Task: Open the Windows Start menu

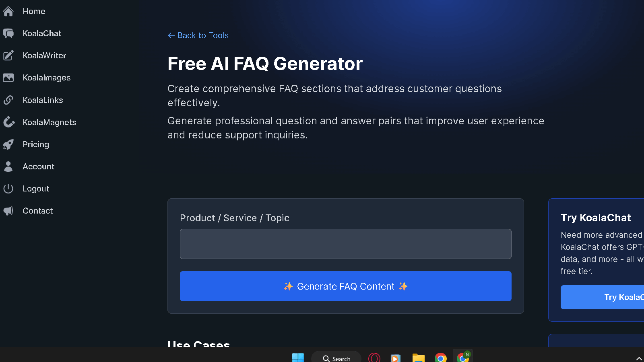Action: click(x=298, y=358)
